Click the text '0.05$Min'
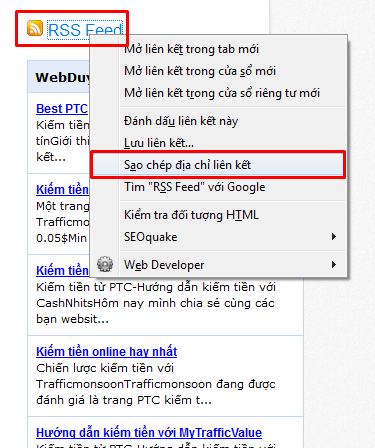This screenshot has width=375, height=448. point(61,238)
